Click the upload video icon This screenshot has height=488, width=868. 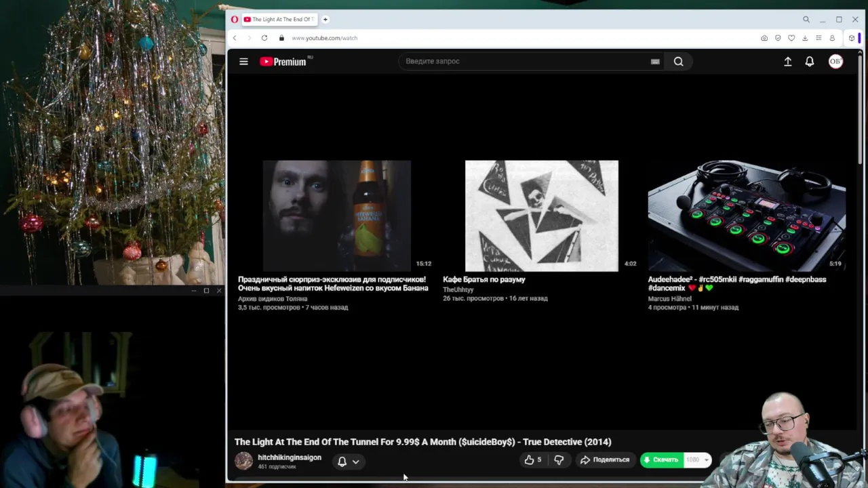tap(787, 62)
